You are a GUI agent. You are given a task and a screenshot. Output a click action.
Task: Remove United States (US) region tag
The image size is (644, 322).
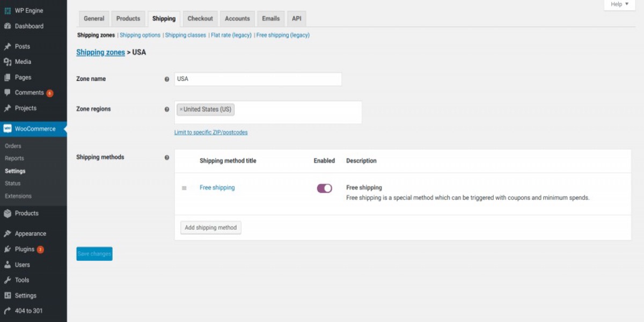click(181, 109)
